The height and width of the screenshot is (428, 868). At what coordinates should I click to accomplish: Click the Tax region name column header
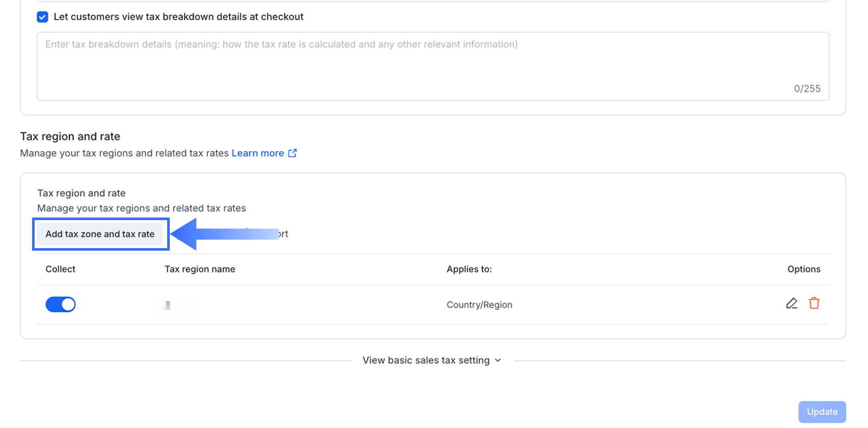click(200, 269)
